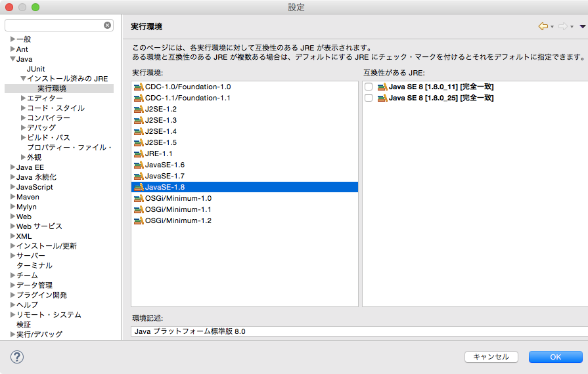
Task: Click the JavaSE-1.6 environment icon
Action: pyautogui.click(x=139, y=165)
